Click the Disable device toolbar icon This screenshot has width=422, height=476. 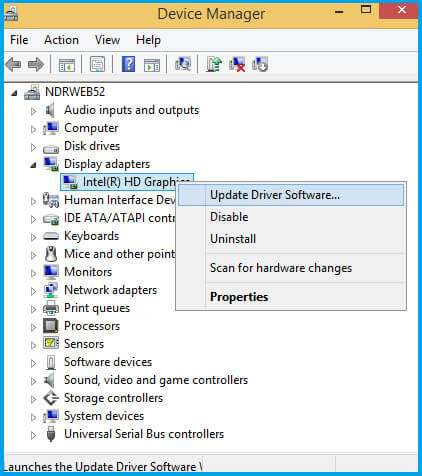point(260,64)
